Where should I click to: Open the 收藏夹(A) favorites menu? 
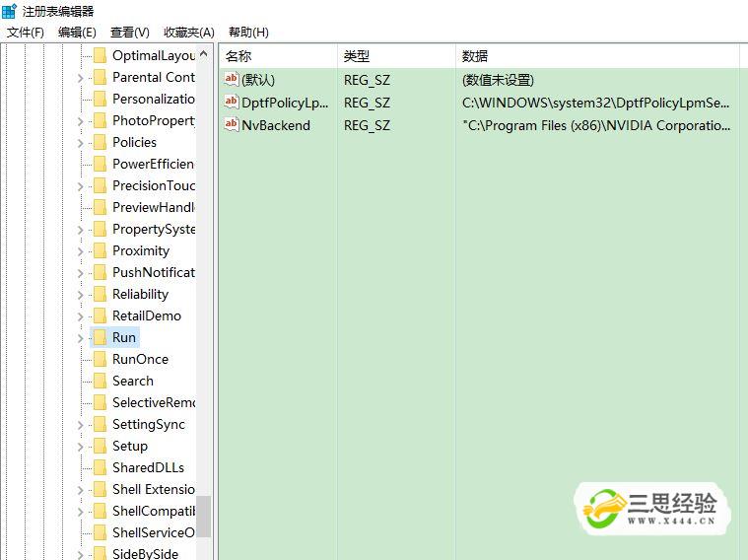(x=188, y=33)
